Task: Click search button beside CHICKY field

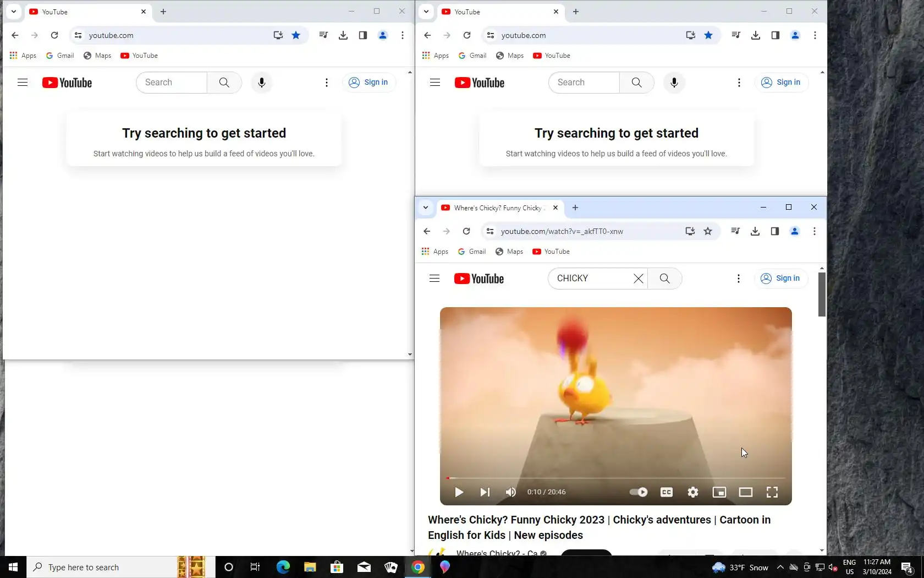Action: pos(665,279)
